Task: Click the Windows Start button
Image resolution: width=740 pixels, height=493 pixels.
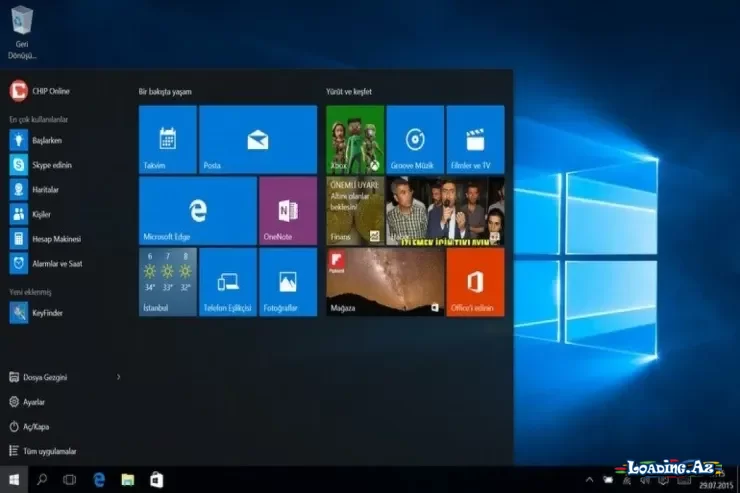Action: tap(14, 480)
